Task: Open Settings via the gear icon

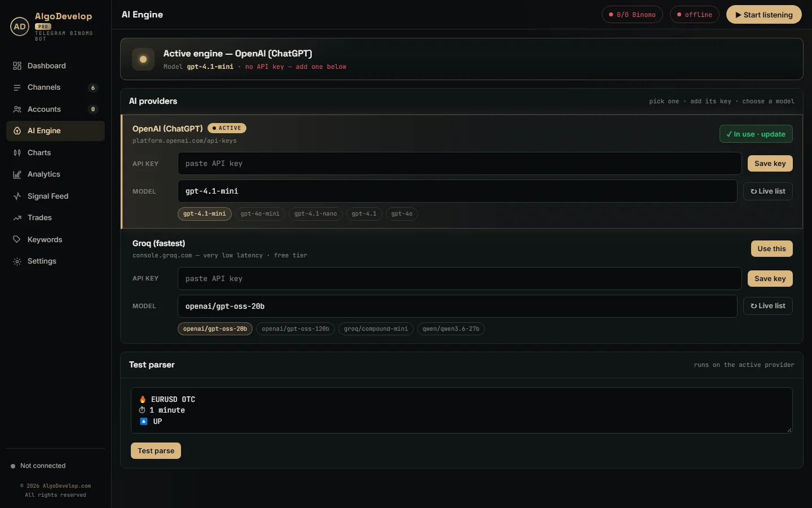Action: [17, 261]
